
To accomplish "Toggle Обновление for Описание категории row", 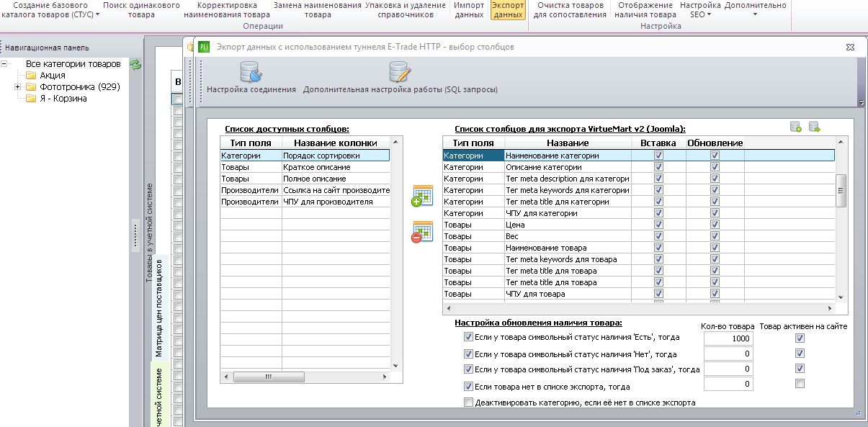I will [x=715, y=167].
